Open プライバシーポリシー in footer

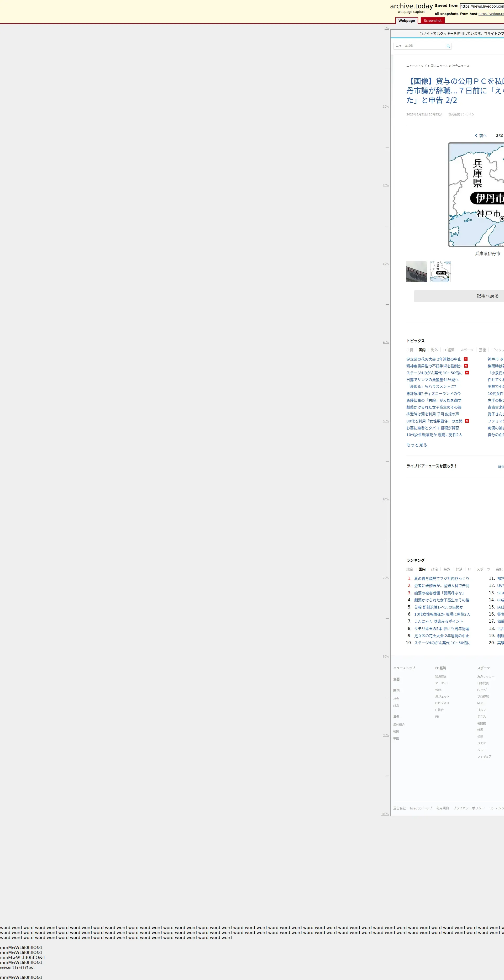click(469, 808)
